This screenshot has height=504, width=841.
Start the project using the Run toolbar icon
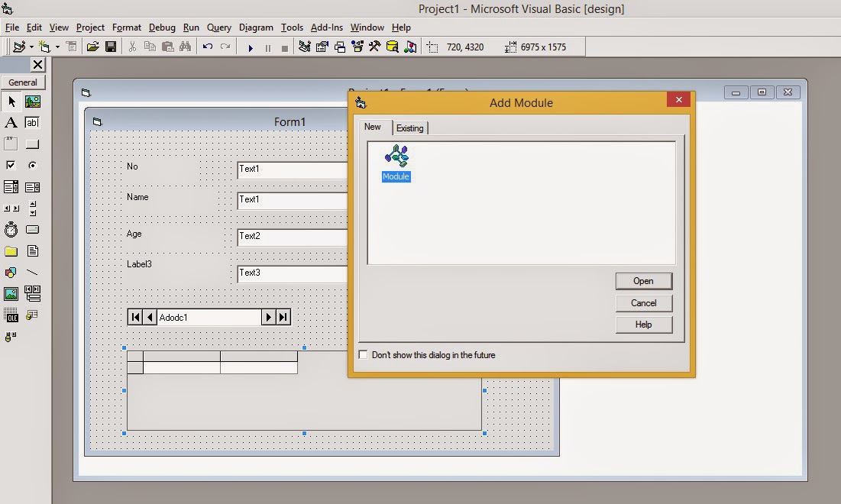tap(251, 47)
